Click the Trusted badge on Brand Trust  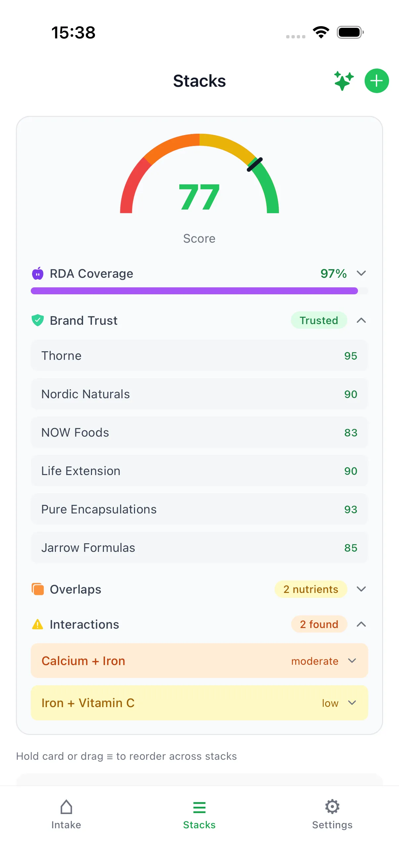pos(319,320)
